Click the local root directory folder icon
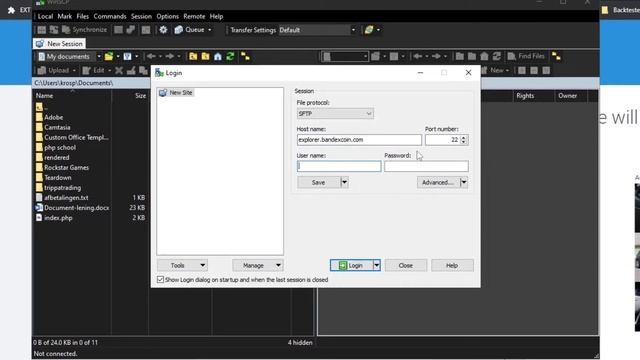Image resolution: width=640 pixels, height=360 pixels. pos(205,56)
